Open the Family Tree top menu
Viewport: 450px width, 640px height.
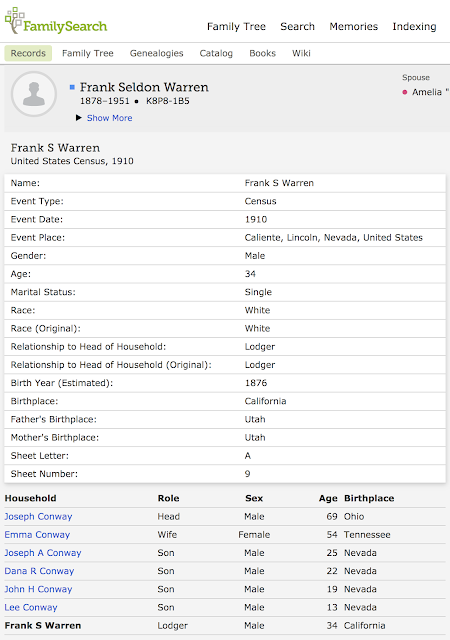pos(236,27)
